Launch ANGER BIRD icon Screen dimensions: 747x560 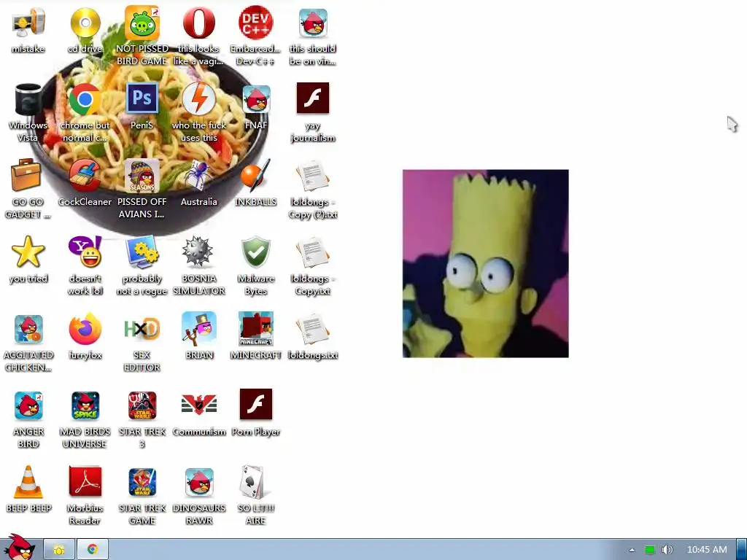[x=28, y=405]
